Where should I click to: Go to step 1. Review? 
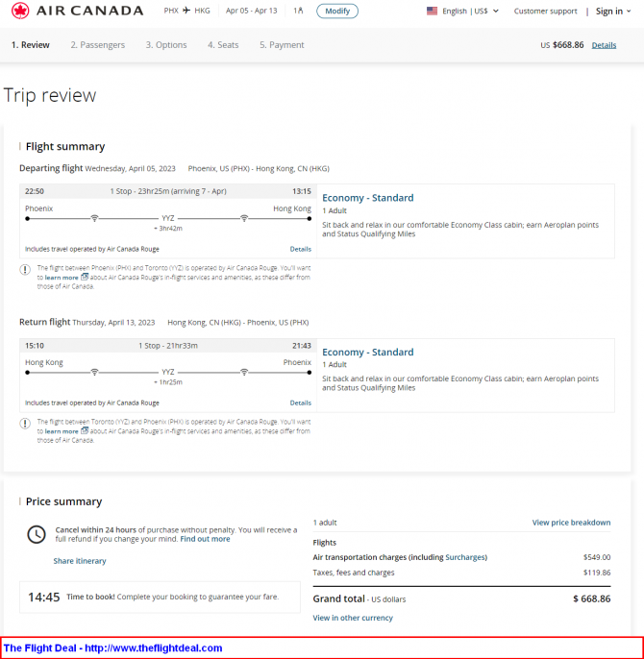(x=31, y=45)
